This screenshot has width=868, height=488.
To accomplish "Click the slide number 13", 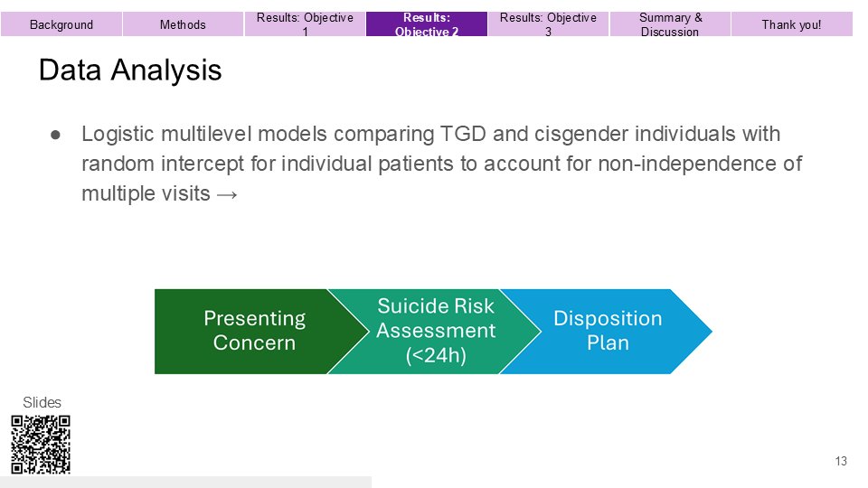I will [x=841, y=461].
